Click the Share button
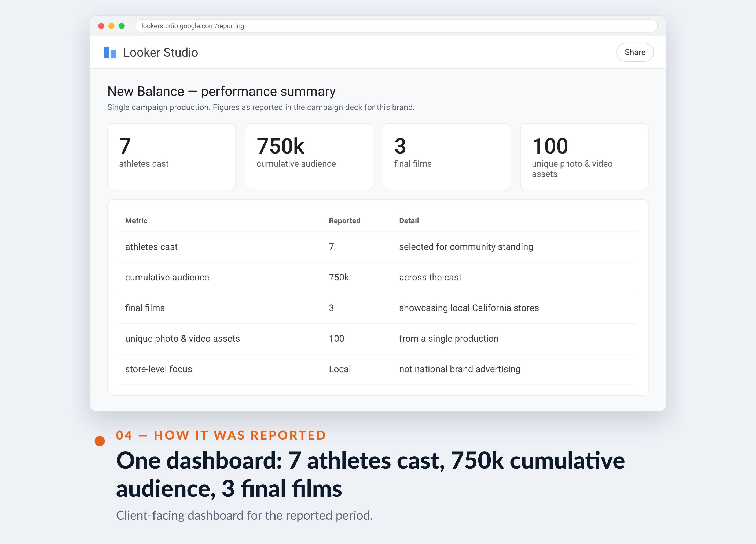The width and height of the screenshot is (756, 544). coord(635,52)
